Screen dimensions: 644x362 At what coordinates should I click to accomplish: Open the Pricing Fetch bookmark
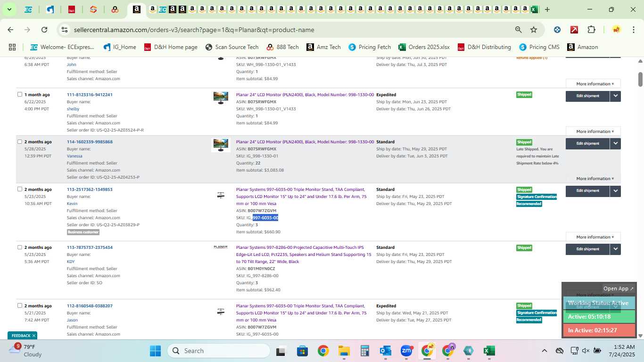click(x=370, y=47)
